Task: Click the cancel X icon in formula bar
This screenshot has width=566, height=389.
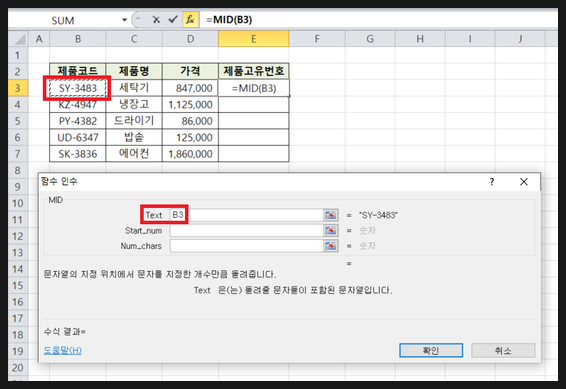Action: [156, 19]
